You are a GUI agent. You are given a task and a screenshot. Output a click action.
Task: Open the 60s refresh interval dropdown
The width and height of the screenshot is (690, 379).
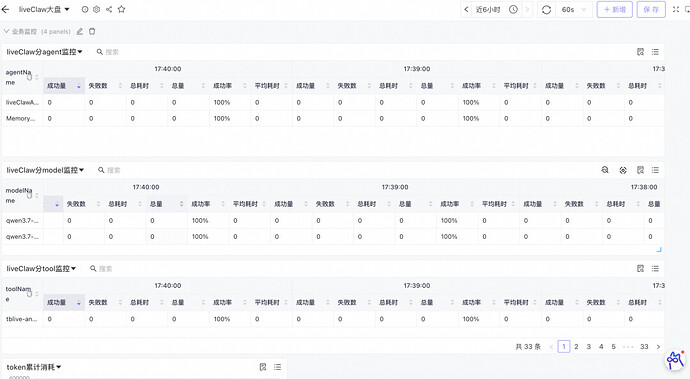point(574,9)
